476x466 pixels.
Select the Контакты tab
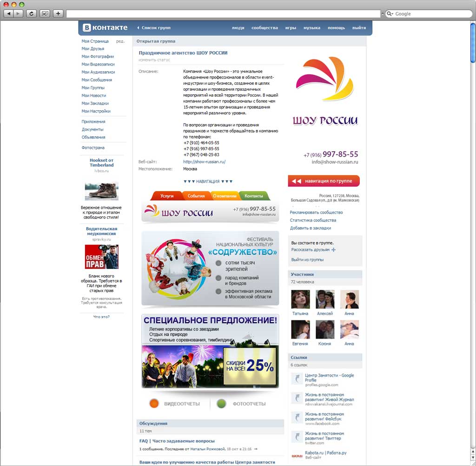click(x=254, y=196)
